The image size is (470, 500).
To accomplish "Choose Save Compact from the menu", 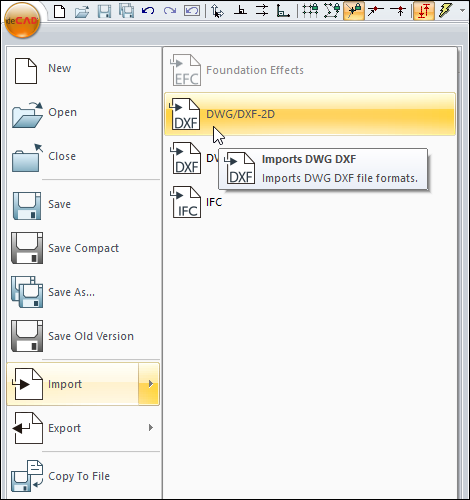I will click(83, 248).
